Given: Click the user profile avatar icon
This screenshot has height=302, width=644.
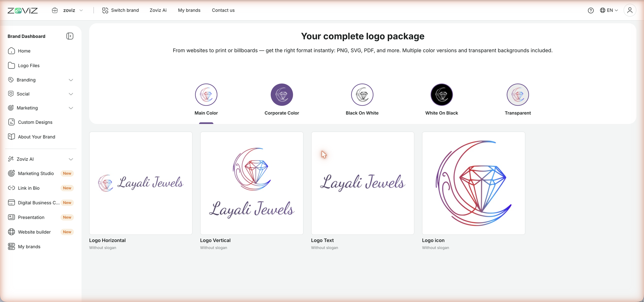Looking at the screenshot, I should 630,10.
